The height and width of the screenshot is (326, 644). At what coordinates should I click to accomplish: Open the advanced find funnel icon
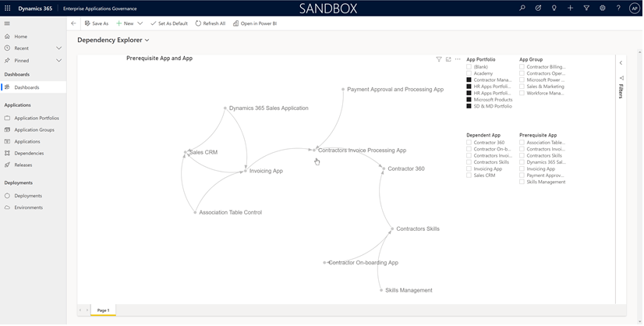(586, 8)
